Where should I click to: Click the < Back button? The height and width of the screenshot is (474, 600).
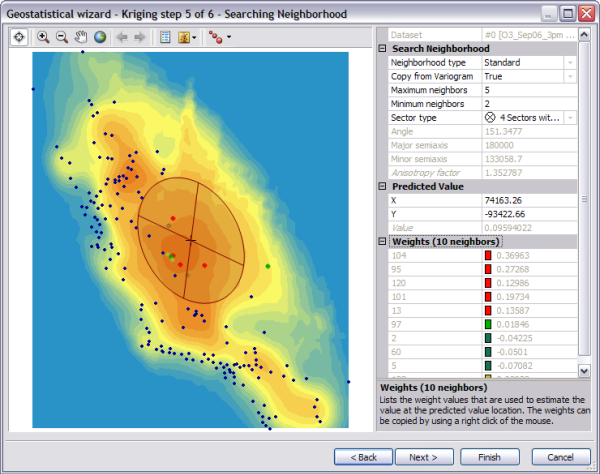tap(363, 457)
